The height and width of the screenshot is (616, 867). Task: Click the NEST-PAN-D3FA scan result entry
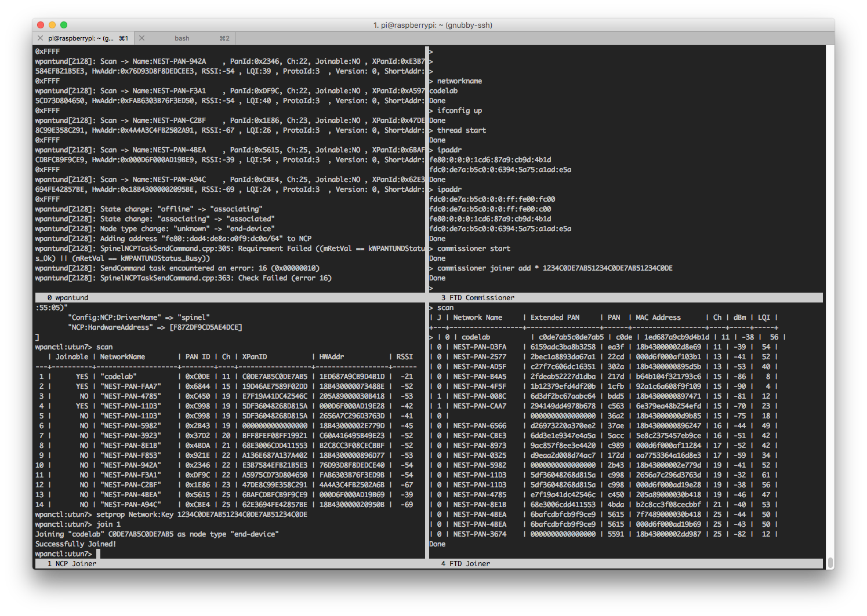coord(480,347)
